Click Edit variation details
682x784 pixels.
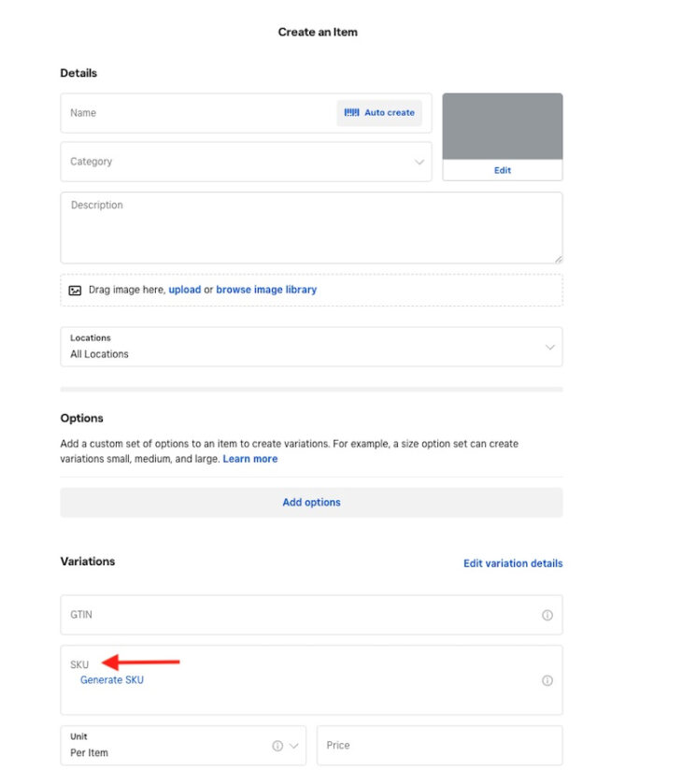[512, 563]
